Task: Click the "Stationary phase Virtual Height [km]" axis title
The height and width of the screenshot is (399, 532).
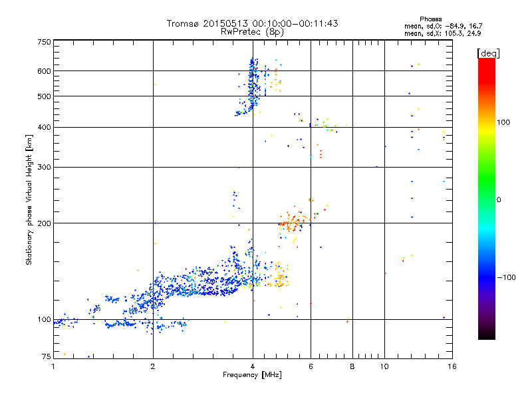Action: tap(29, 199)
